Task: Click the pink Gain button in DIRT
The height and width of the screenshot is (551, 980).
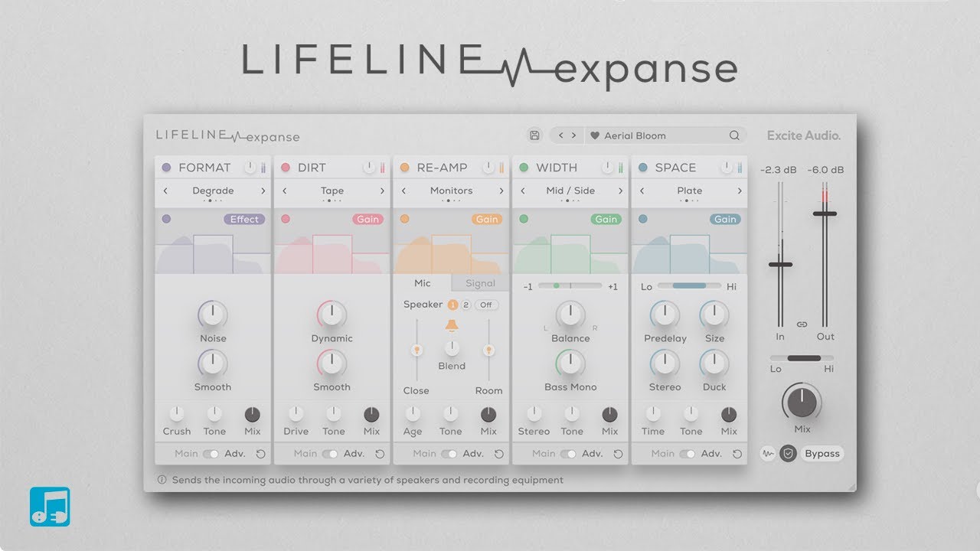Action: pyautogui.click(x=368, y=219)
